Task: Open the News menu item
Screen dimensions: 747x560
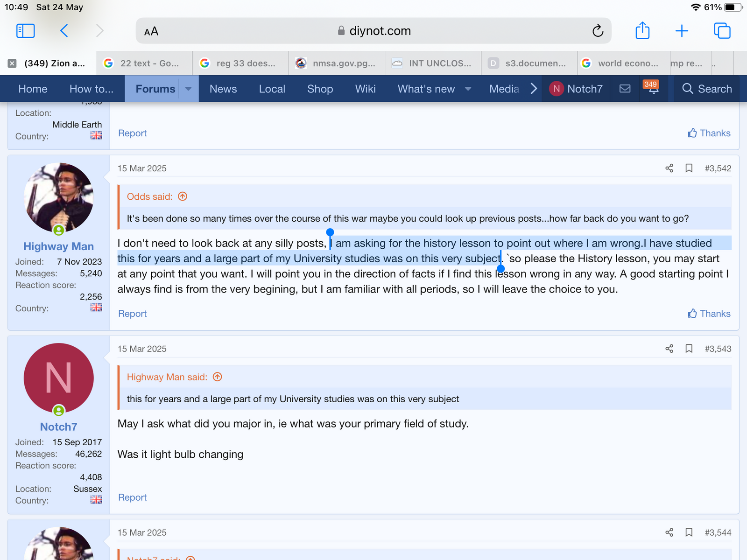Action: click(223, 89)
